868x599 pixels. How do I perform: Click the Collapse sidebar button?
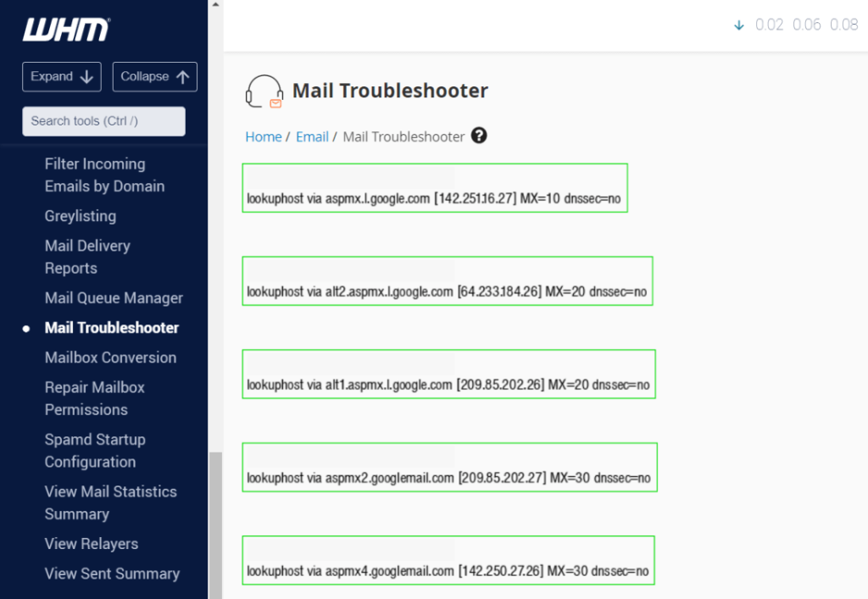[154, 76]
